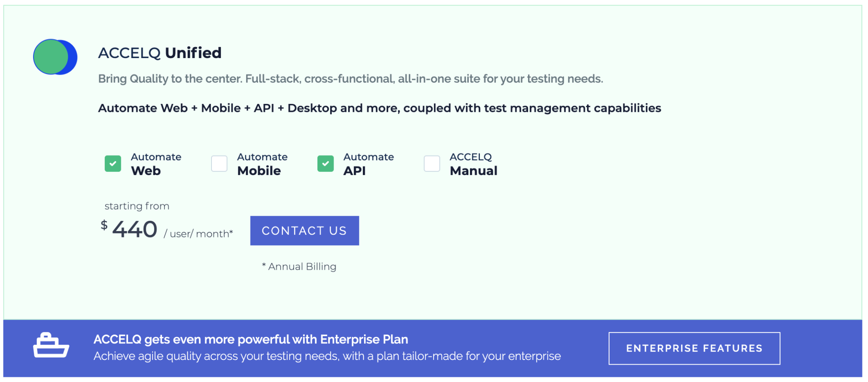
Task: Uncheck the Automate Web checkbox
Action: pos(113,164)
